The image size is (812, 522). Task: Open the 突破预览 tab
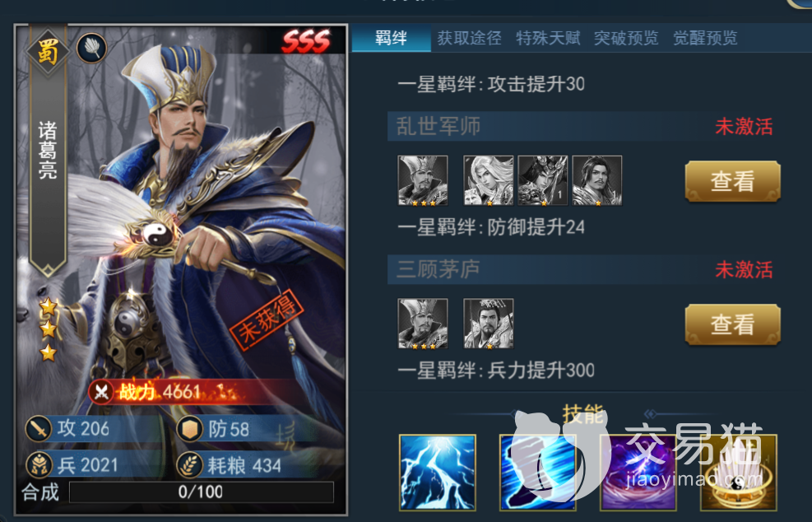626,38
